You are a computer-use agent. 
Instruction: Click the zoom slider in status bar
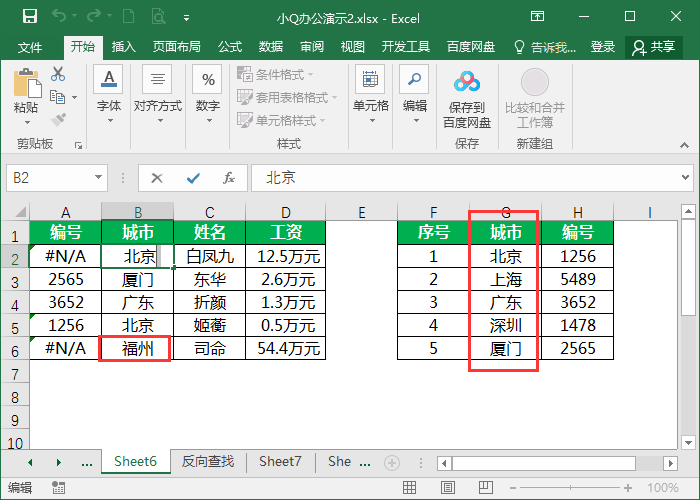pyautogui.click(x=570, y=488)
